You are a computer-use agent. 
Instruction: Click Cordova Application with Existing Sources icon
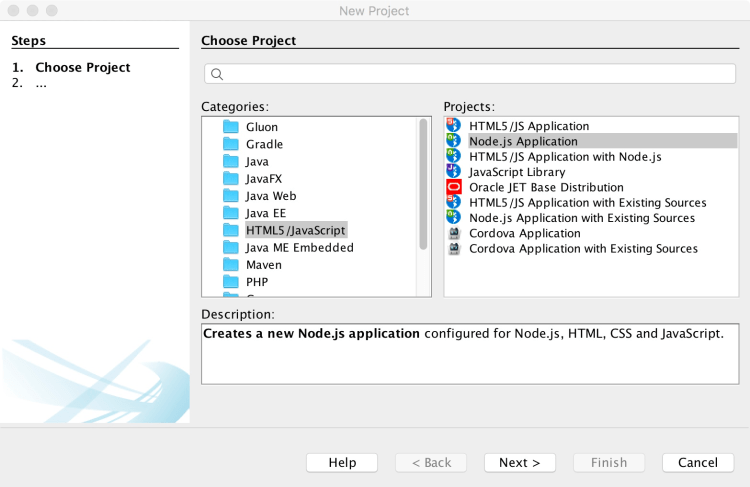click(454, 248)
